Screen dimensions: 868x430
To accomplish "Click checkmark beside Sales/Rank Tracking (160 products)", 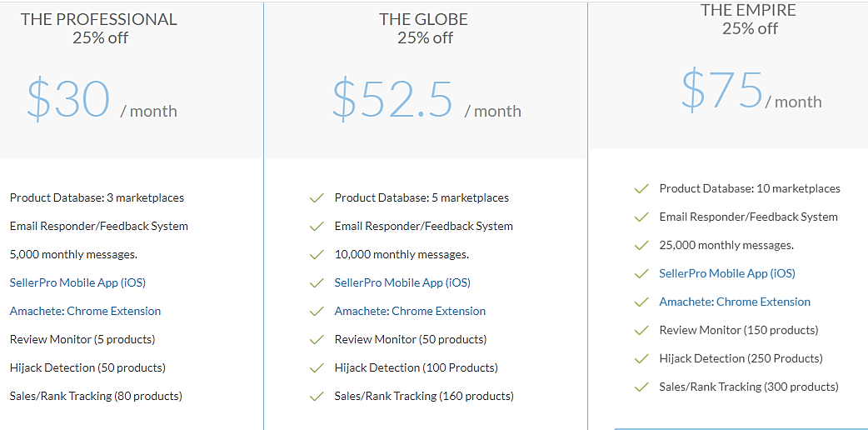I will (x=317, y=396).
